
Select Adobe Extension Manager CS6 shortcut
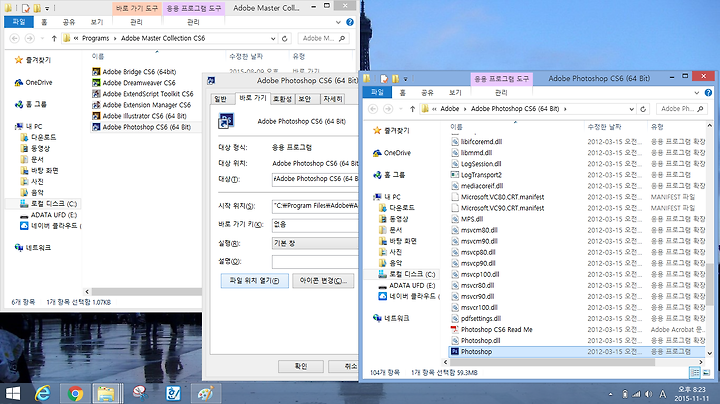click(x=146, y=105)
